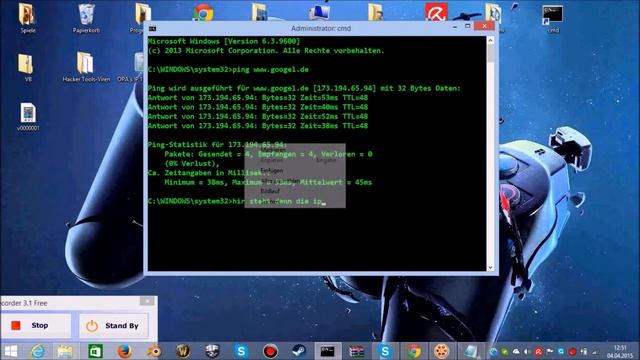640x360 pixels.
Task: Click the "(0% Verlust)," text
Action: [192, 163]
